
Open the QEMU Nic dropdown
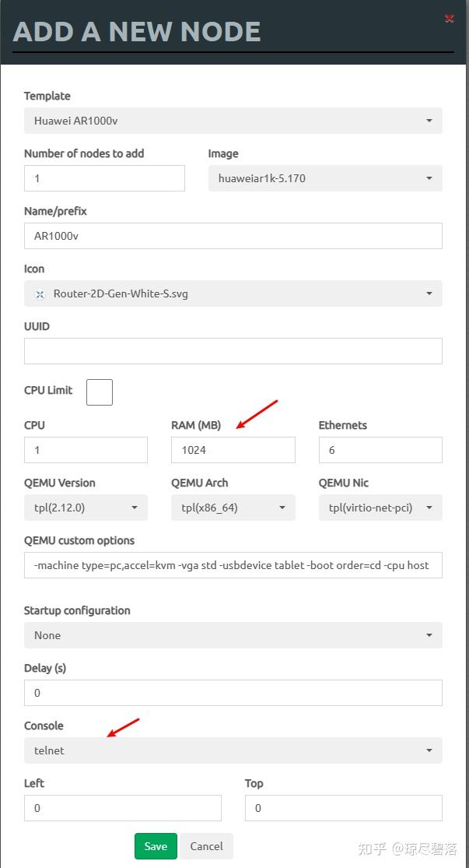[380, 508]
